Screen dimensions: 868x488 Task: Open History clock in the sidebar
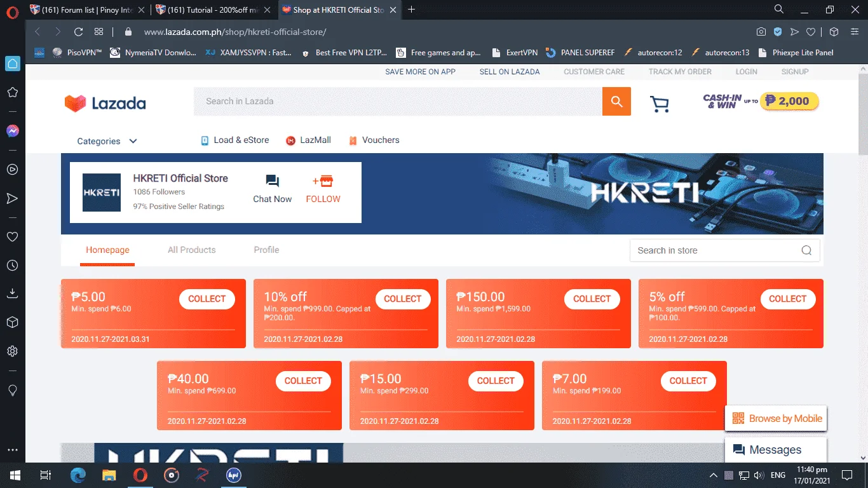coord(12,266)
